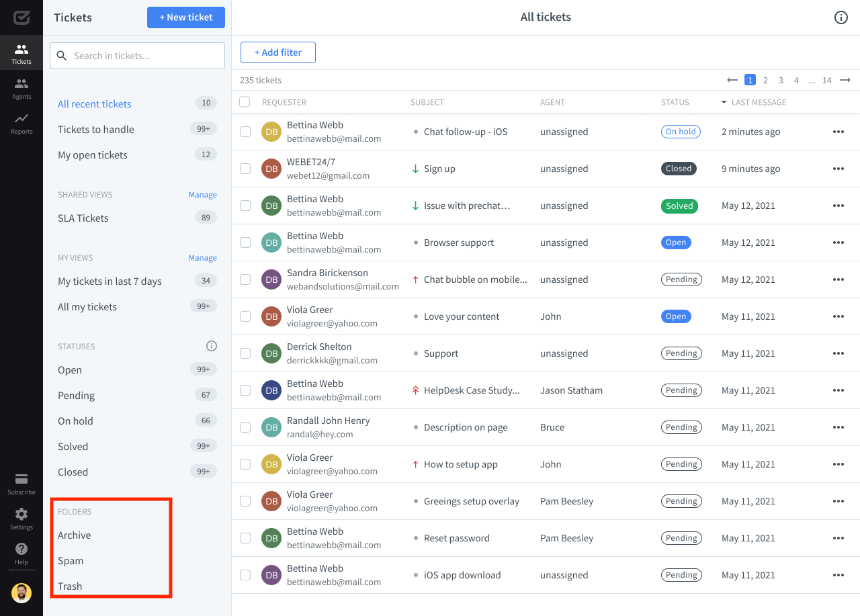Open the Reports section
Image resolution: width=860 pixels, height=616 pixels.
21,123
